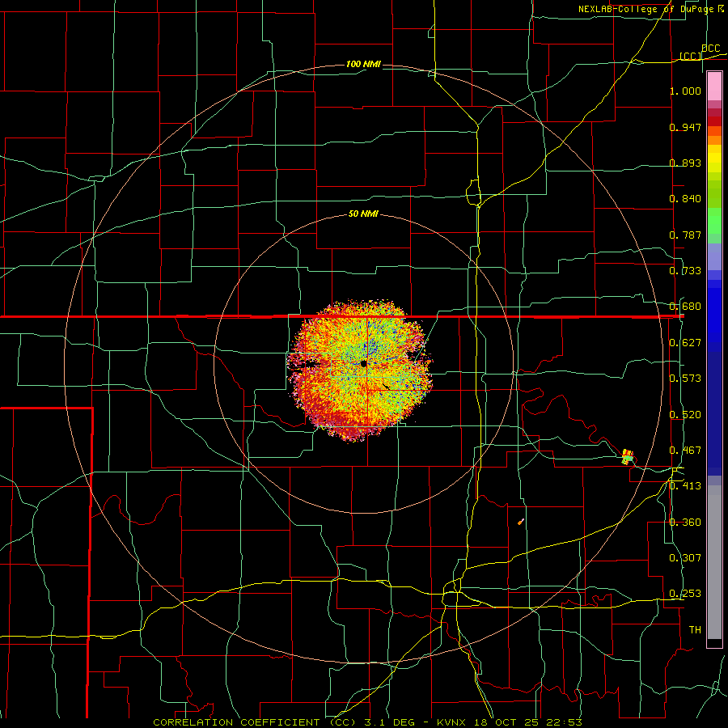Click the pink top segment of the color bar
The image size is (728, 728).
pyautogui.click(x=714, y=86)
